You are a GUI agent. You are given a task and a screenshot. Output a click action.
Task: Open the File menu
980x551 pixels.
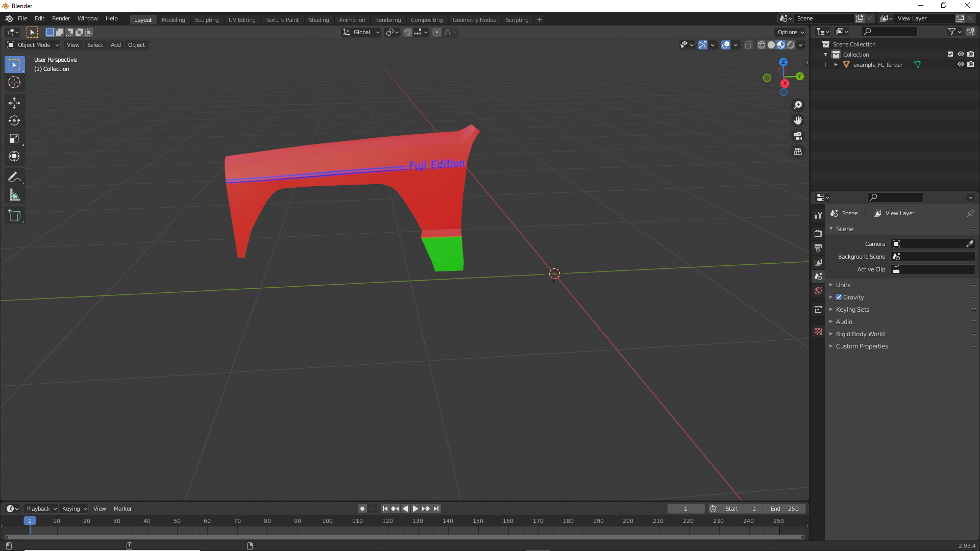coord(22,18)
